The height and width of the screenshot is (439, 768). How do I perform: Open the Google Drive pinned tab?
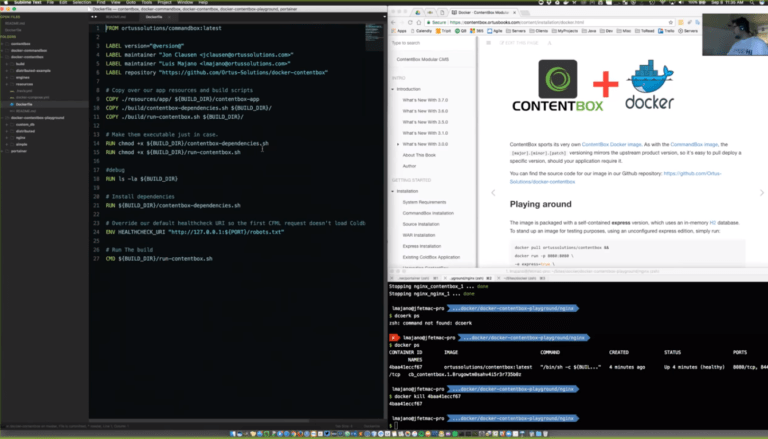[418, 12]
